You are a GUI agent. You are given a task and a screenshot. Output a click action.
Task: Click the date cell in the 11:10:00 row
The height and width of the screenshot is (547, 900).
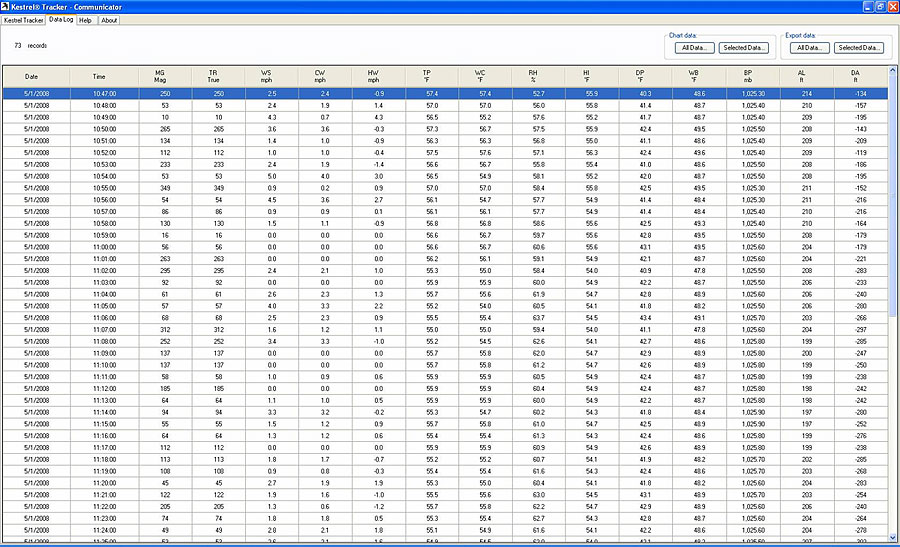[x=37, y=365]
